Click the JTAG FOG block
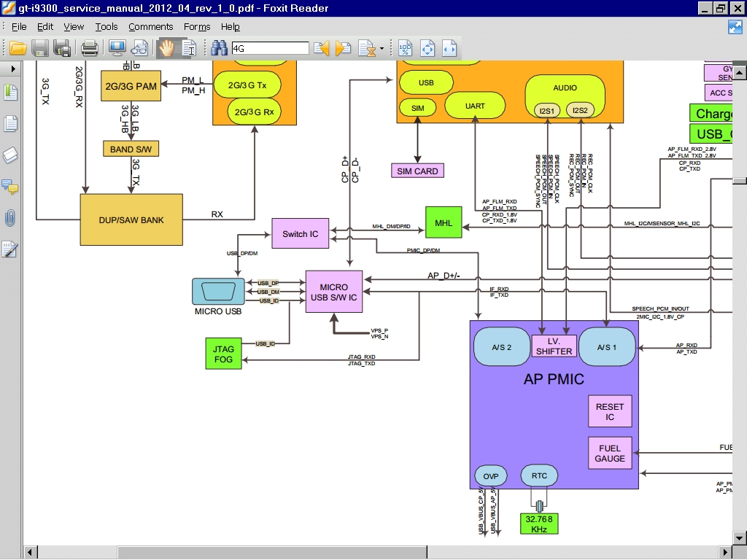 (x=223, y=354)
